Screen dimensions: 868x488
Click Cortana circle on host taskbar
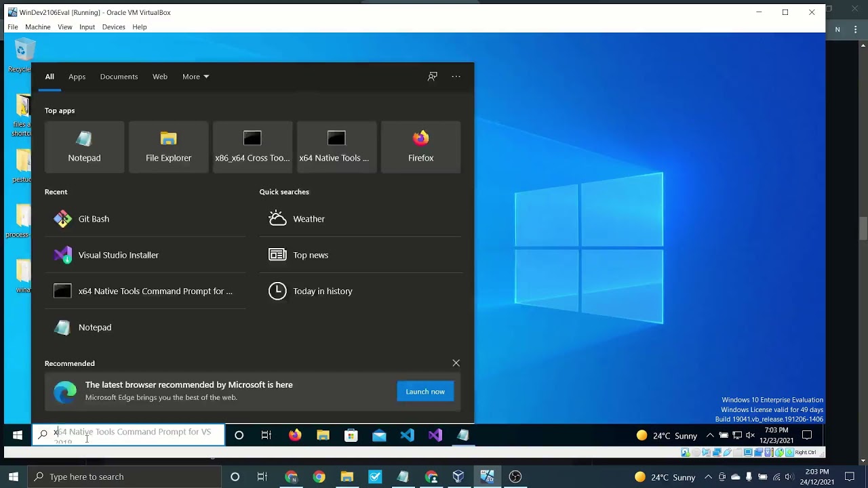click(x=235, y=477)
